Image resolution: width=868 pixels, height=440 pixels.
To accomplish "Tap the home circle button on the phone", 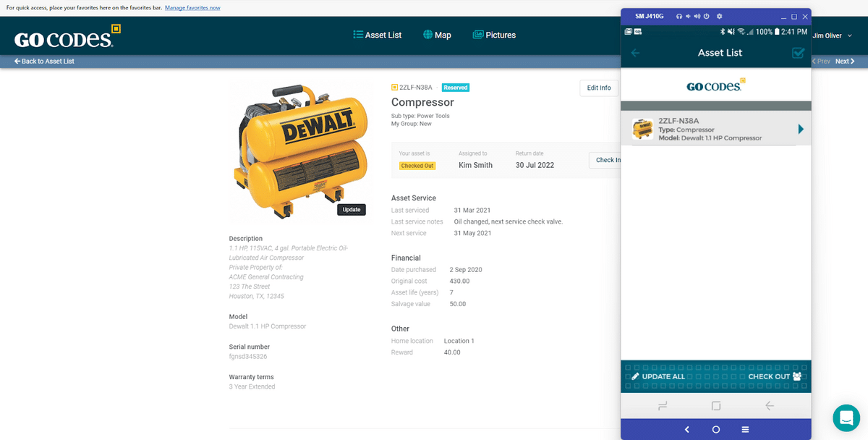I will click(x=715, y=429).
